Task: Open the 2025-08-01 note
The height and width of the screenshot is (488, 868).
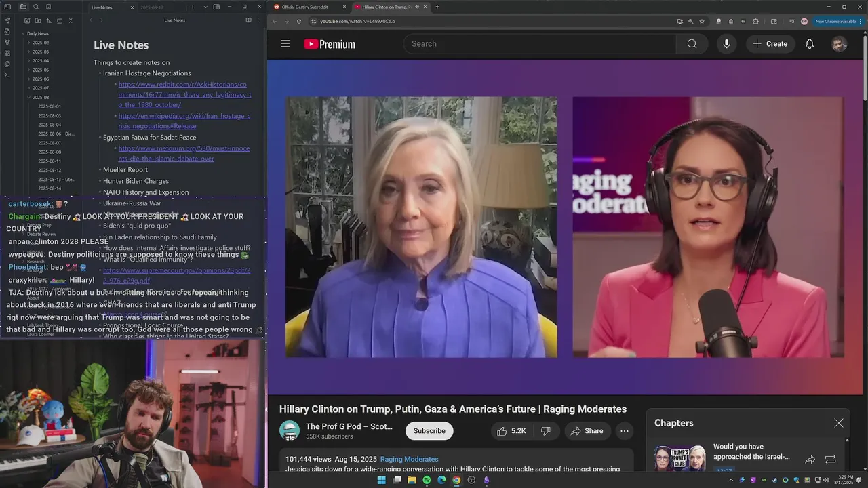Action: pos(50,106)
